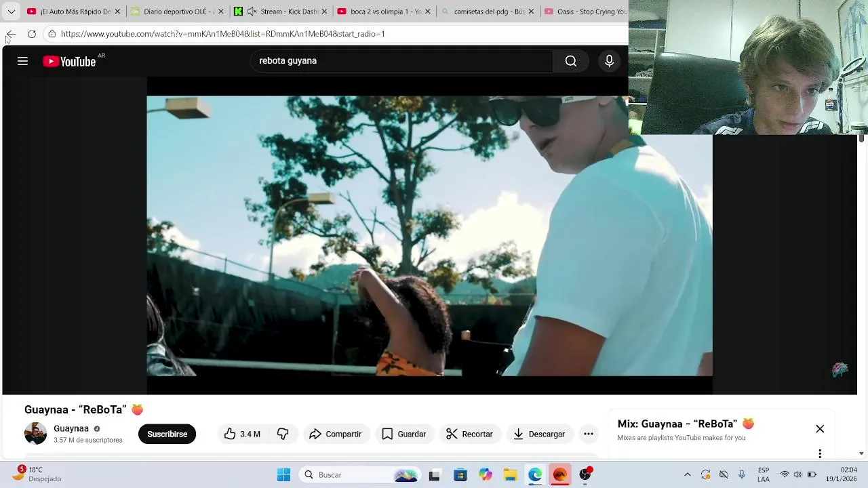Go to YouTube home via logo

(x=69, y=62)
